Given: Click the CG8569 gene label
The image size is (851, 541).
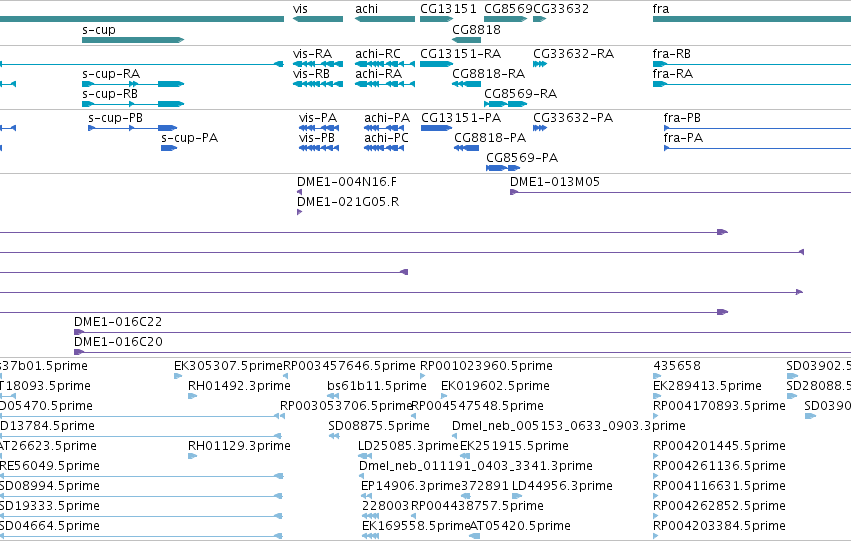Looking at the screenshot, I should point(509,9).
